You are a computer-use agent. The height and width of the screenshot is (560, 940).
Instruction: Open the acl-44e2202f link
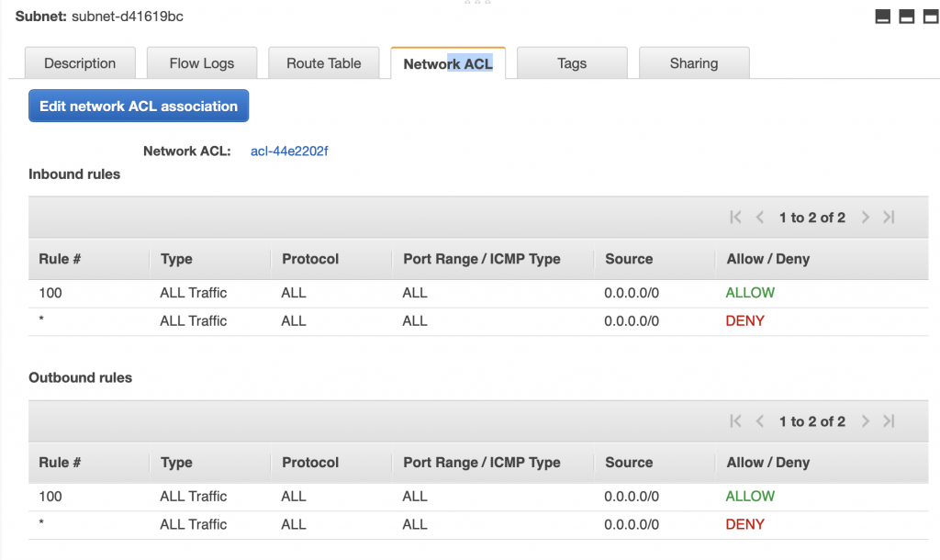[x=289, y=151]
